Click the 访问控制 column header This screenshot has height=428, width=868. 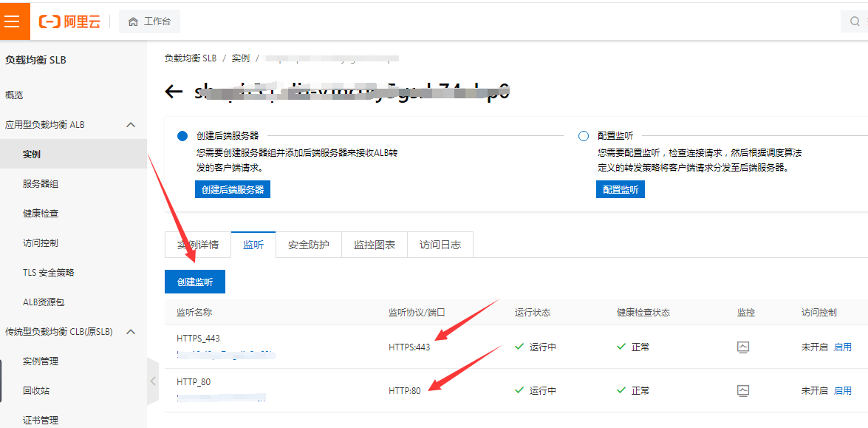pos(819,313)
